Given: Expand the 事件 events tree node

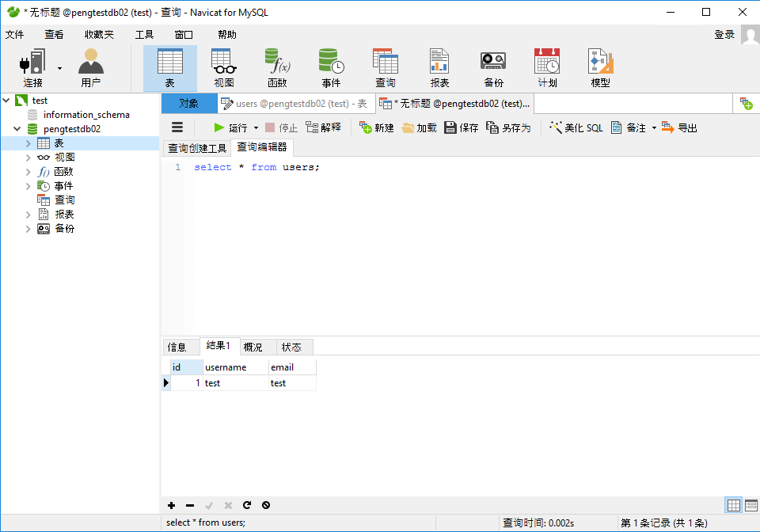Looking at the screenshot, I should [28, 186].
